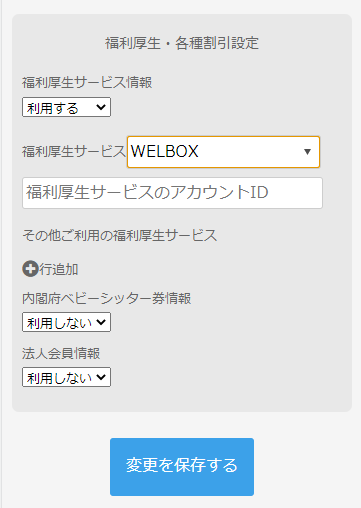This screenshot has width=361, height=508.
Task: Click the 行追加 text link
Action: point(59,269)
